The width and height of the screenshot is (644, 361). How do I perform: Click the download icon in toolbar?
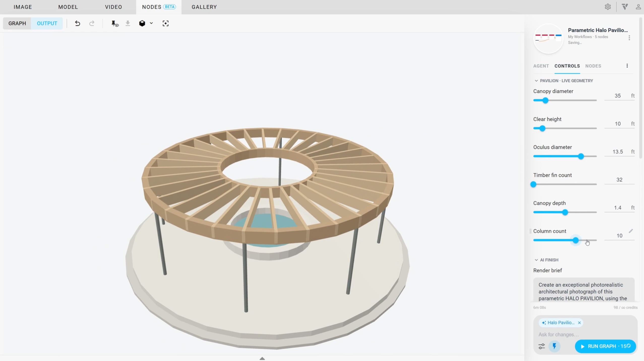[128, 23]
